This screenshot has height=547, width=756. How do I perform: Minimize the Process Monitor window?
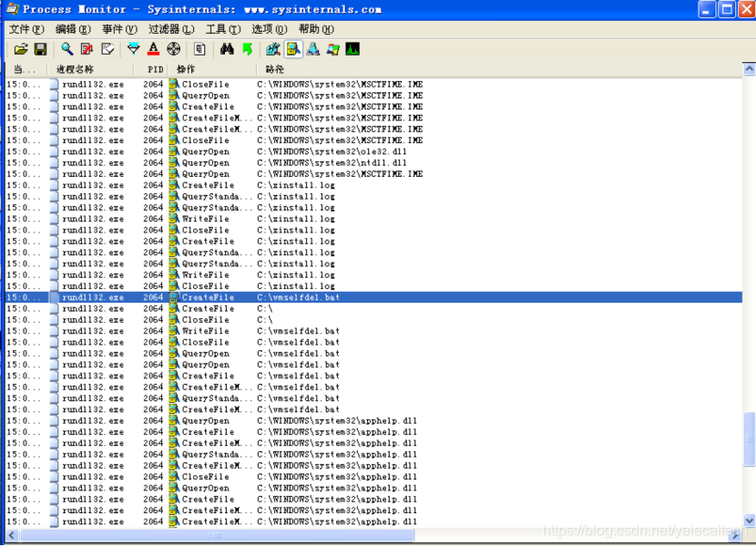pyautogui.click(x=706, y=9)
